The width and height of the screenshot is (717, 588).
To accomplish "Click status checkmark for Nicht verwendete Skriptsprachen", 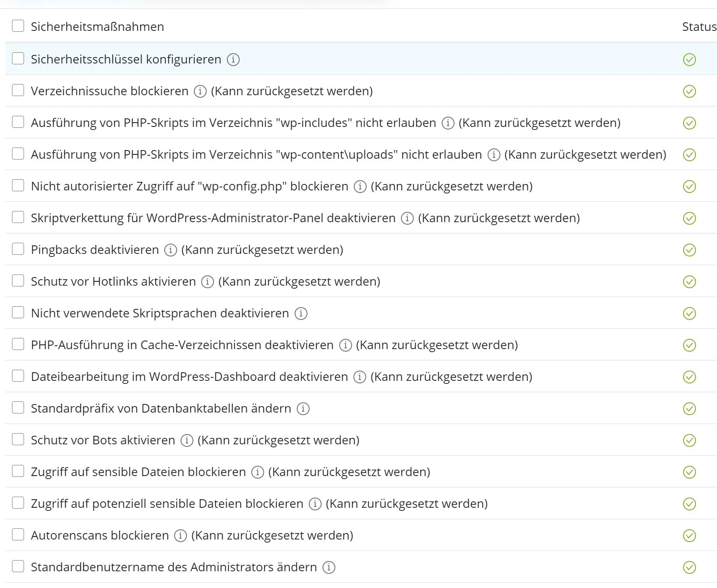I will (x=690, y=313).
